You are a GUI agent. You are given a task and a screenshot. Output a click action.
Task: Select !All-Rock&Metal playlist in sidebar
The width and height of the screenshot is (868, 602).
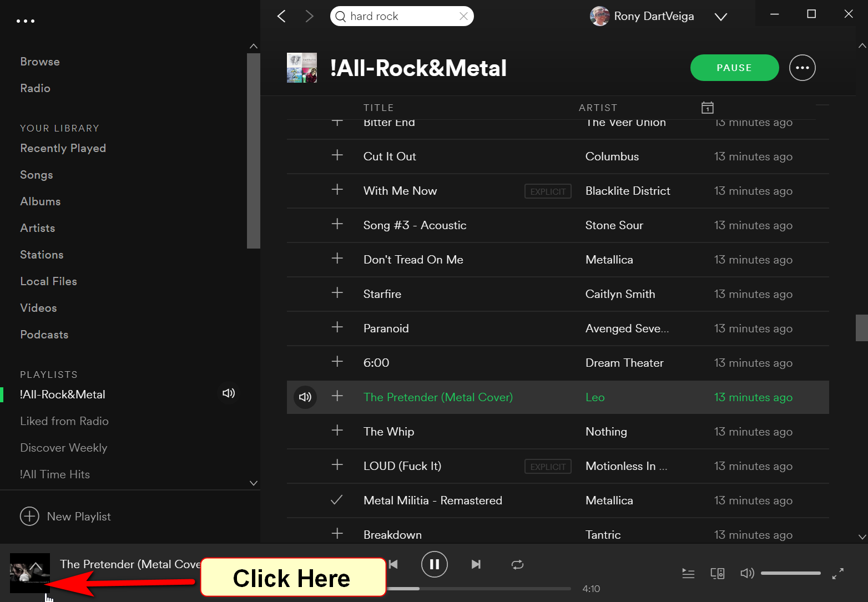tap(62, 394)
